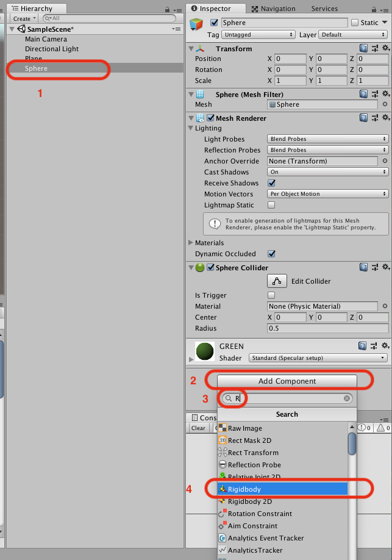Open the Layer dropdown set to Default
Viewport: 392px width, 560px height.
click(x=353, y=35)
